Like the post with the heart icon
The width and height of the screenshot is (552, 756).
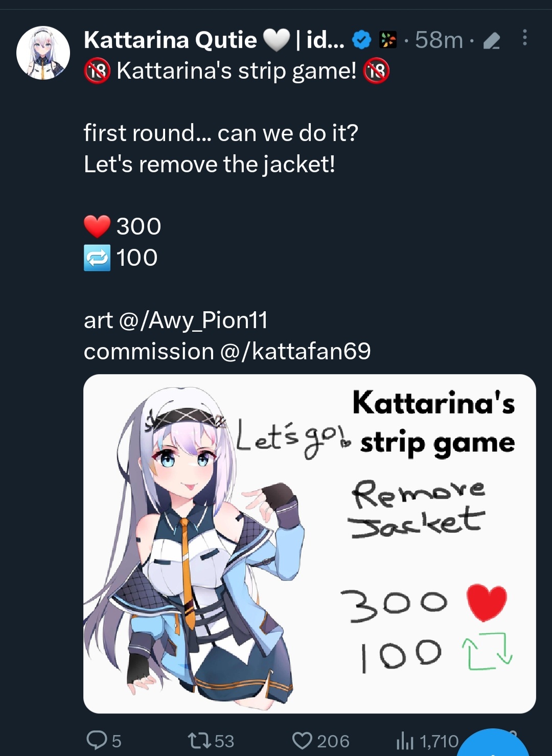tap(302, 740)
